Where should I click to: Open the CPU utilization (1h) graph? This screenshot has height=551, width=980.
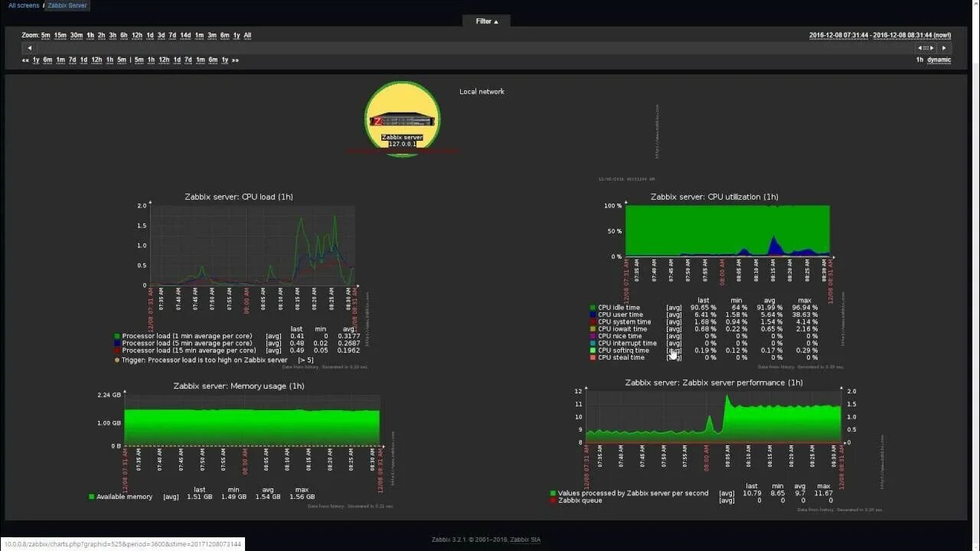pyautogui.click(x=727, y=230)
